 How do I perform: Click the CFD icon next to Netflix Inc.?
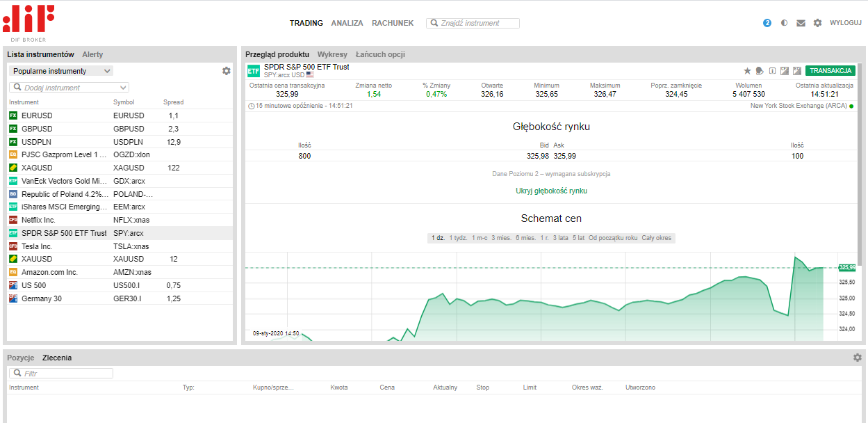click(13, 220)
